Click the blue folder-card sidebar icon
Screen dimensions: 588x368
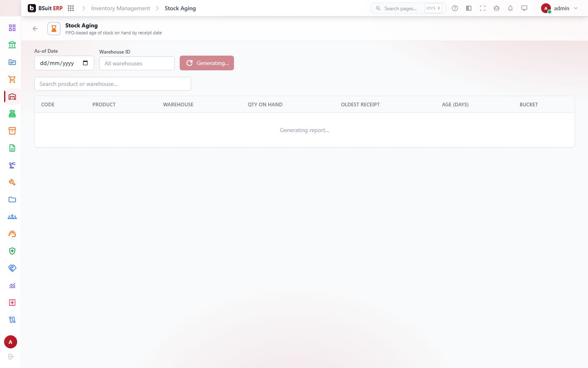tap(12, 62)
